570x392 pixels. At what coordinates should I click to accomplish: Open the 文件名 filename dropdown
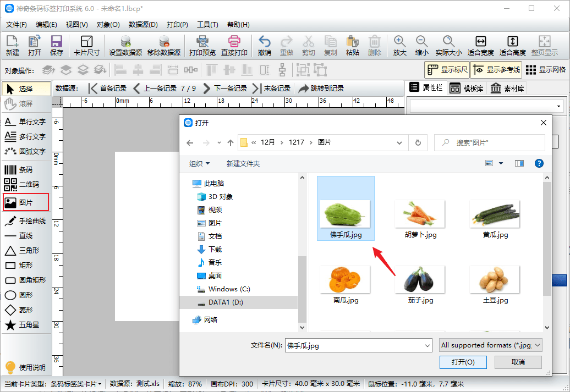click(427, 345)
